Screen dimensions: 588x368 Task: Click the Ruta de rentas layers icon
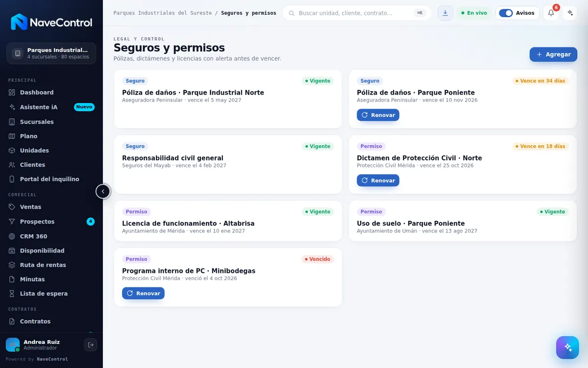click(12, 265)
